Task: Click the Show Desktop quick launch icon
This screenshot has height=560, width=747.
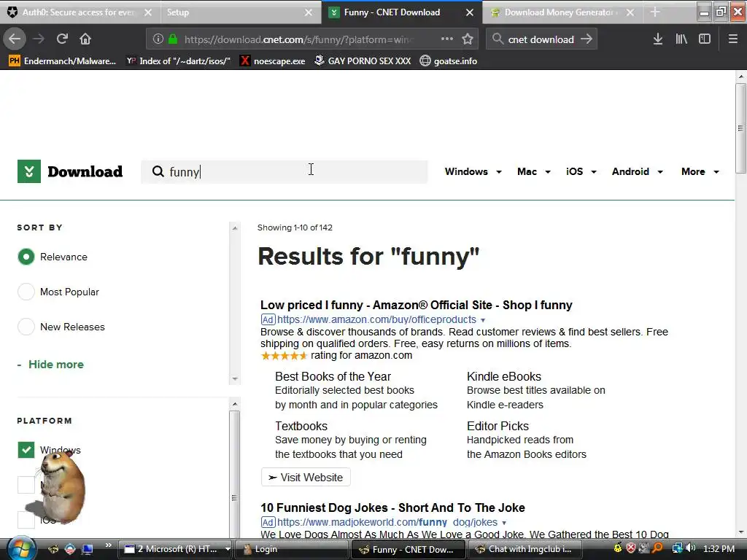Action: coord(88,549)
